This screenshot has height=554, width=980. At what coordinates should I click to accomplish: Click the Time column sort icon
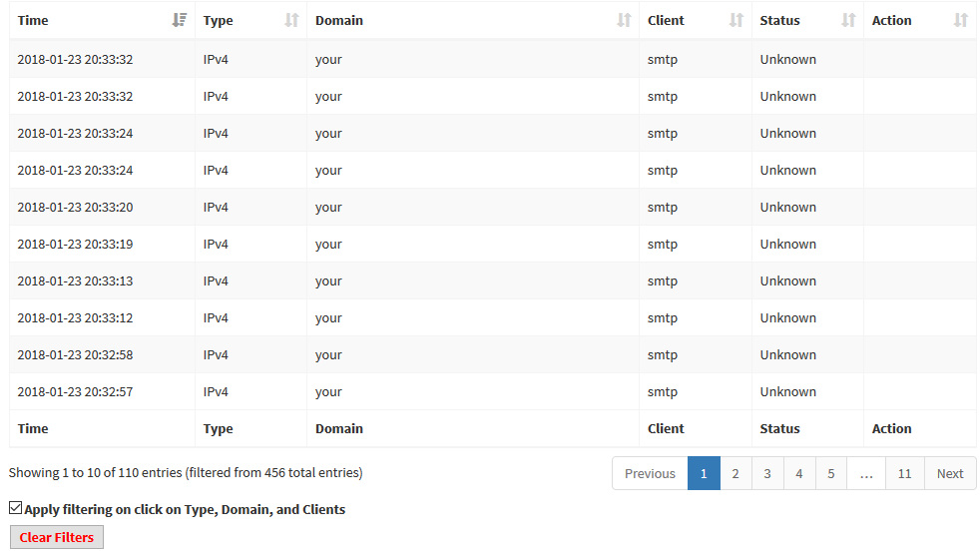pyautogui.click(x=180, y=20)
